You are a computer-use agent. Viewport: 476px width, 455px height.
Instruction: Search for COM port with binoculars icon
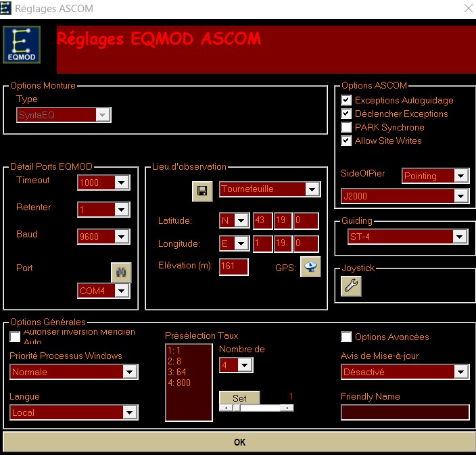pos(121,272)
